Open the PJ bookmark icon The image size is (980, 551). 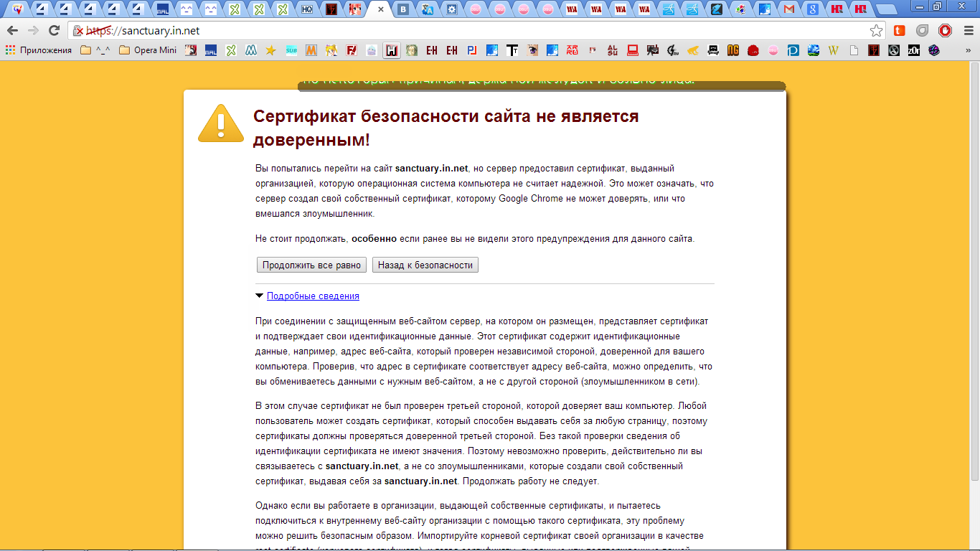pos(471,50)
